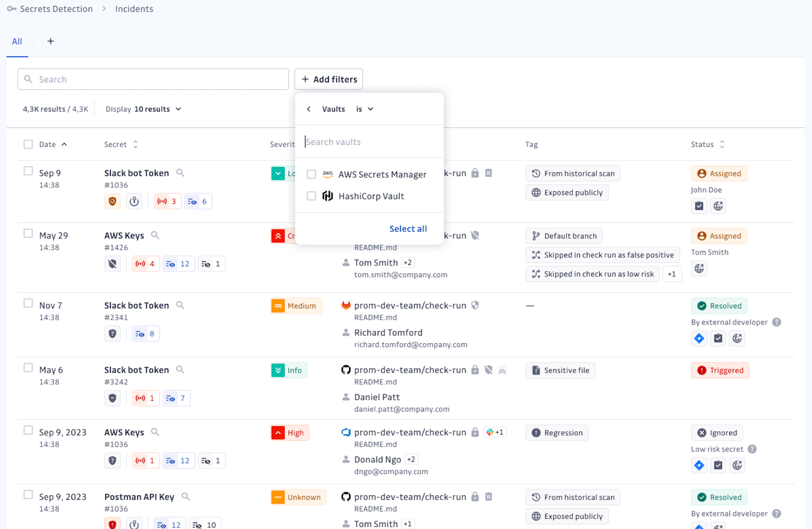Check the AWS Secrets Manager checkbox
Viewport: 812px width, 529px height.
click(311, 174)
